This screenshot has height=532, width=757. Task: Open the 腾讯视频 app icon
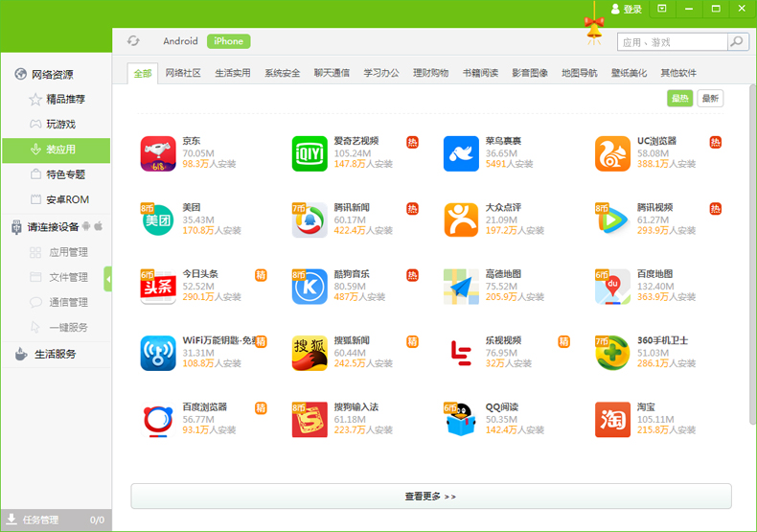tap(612, 220)
